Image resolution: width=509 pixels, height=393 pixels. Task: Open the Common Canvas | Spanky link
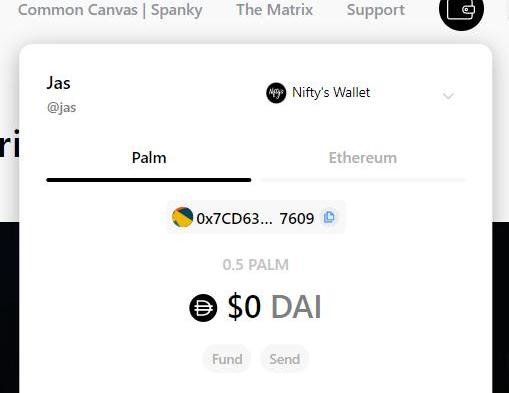point(110,10)
